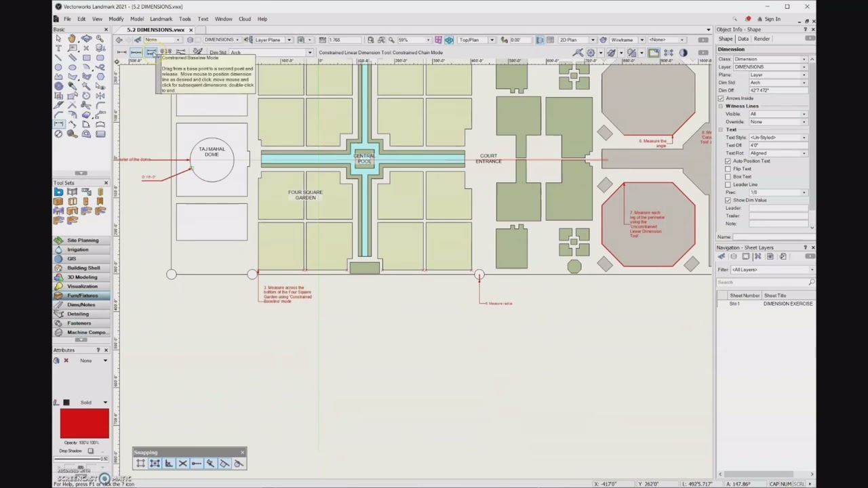Select the Pan hand tool
Image resolution: width=868 pixels, height=488 pixels.
tap(72, 39)
